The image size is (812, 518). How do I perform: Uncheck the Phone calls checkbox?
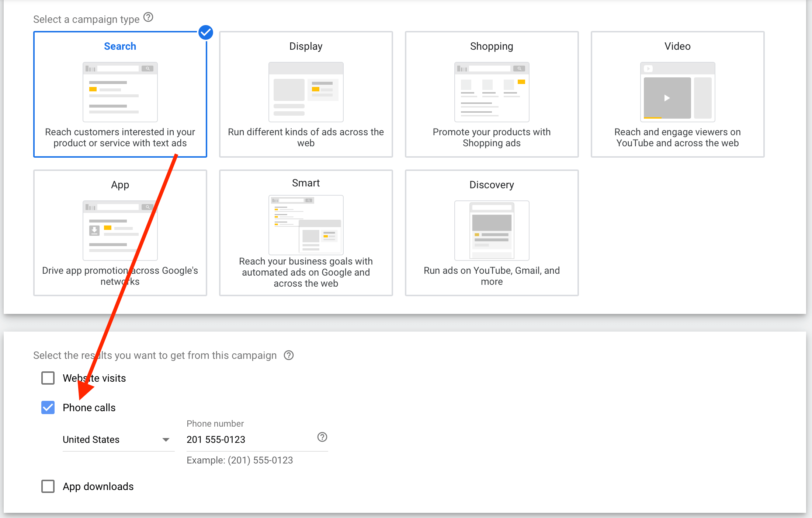click(x=48, y=407)
